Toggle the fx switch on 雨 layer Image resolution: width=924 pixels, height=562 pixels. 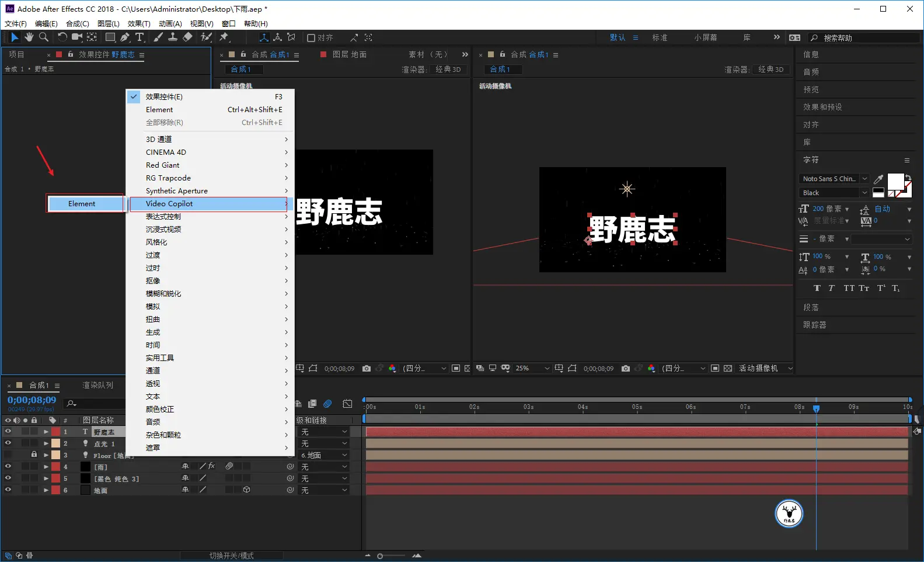coord(211,466)
